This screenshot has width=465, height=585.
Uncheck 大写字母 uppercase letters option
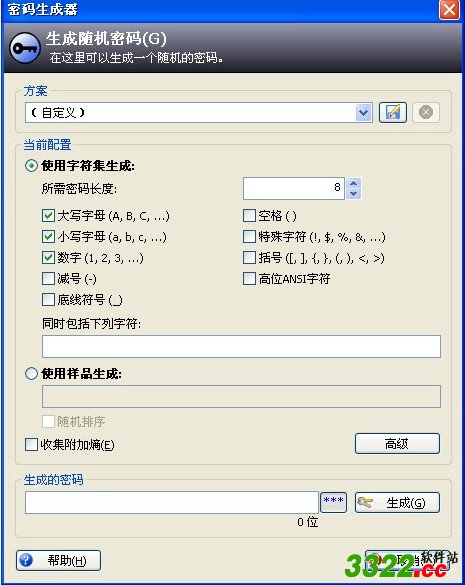tap(49, 216)
